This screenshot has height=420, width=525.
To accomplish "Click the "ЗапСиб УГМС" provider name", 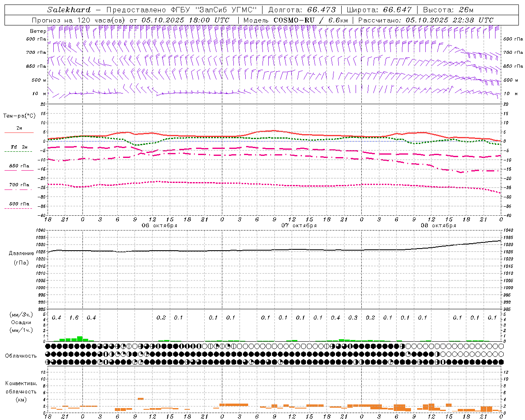I will coord(226,10).
